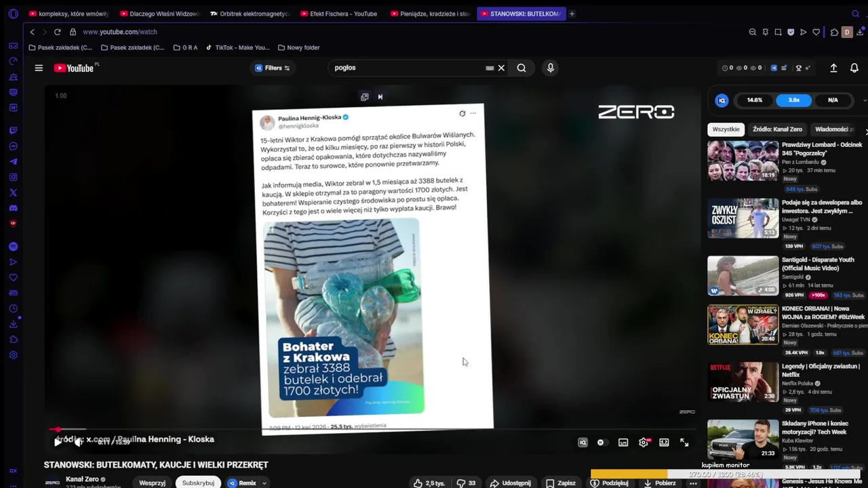Click the YouTube search input field
Viewport: 868px width, 488px height.
pyautogui.click(x=407, y=68)
